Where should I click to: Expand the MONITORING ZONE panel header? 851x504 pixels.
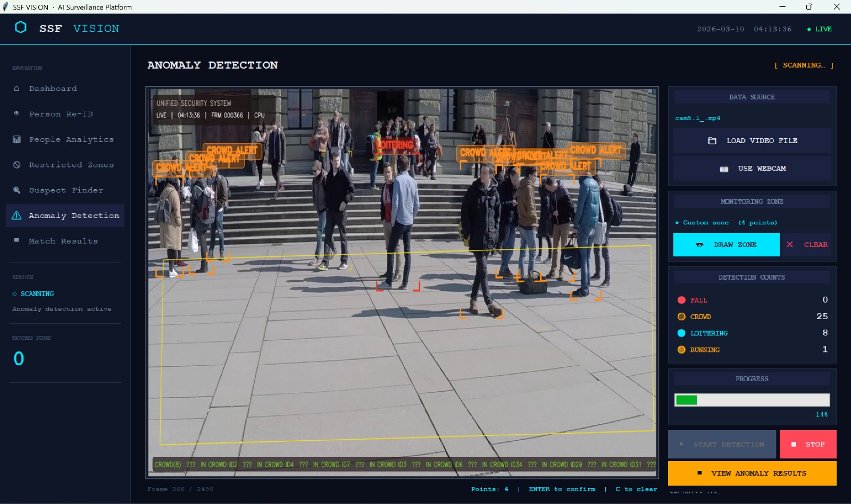(752, 201)
